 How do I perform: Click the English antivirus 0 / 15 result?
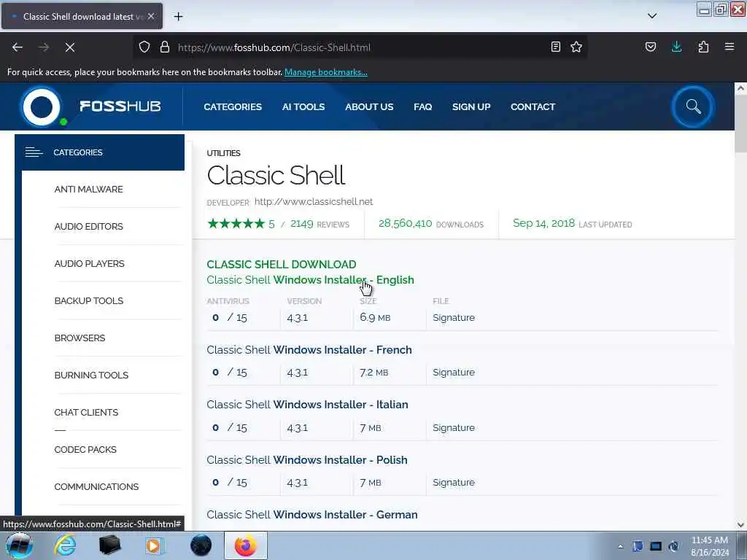pyautogui.click(x=229, y=317)
